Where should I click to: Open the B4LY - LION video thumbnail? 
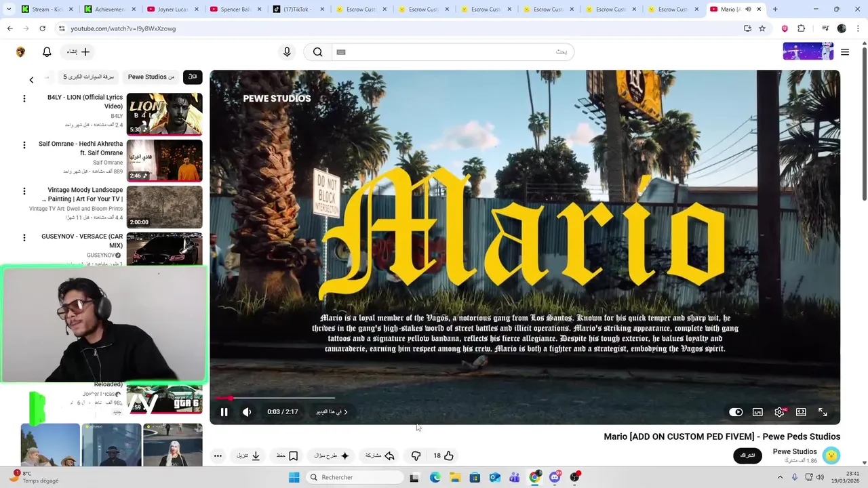click(x=164, y=114)
